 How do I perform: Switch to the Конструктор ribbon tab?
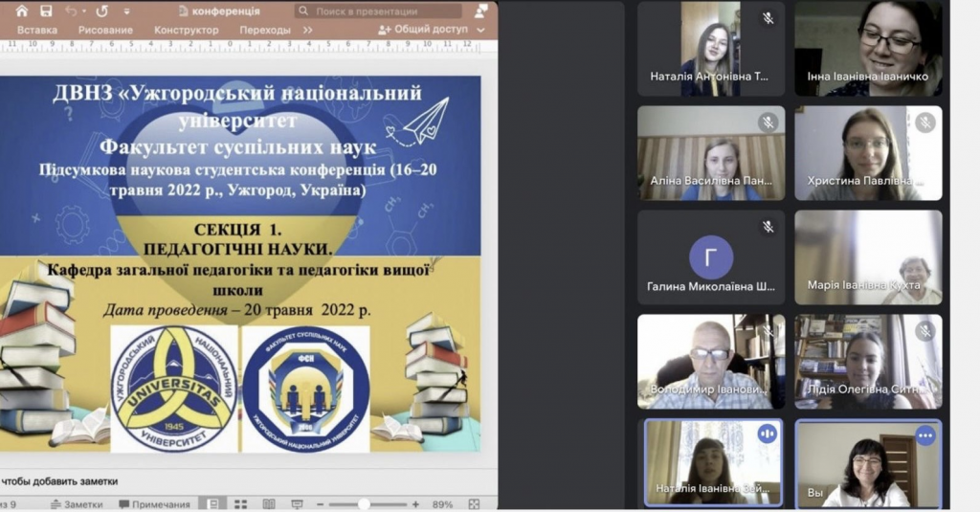(187, 30)
